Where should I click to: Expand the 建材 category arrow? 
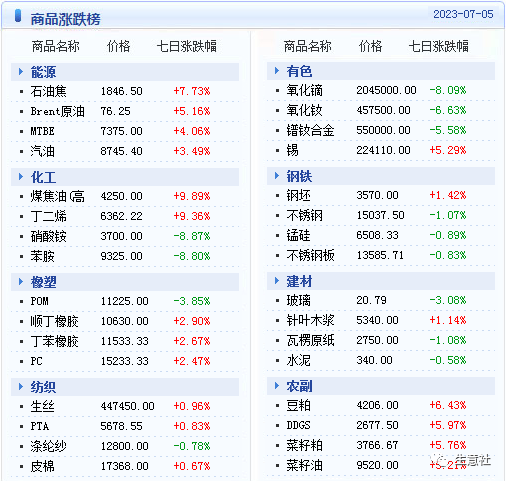277,281
